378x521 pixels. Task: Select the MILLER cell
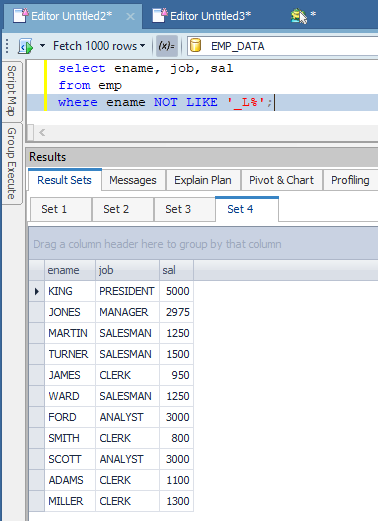tap(70, 501)
